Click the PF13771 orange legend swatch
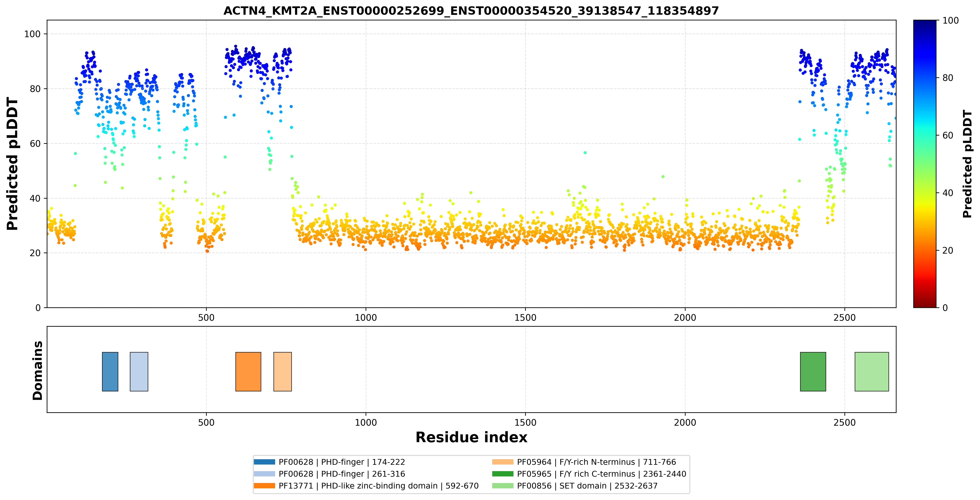 coord(264,486)
